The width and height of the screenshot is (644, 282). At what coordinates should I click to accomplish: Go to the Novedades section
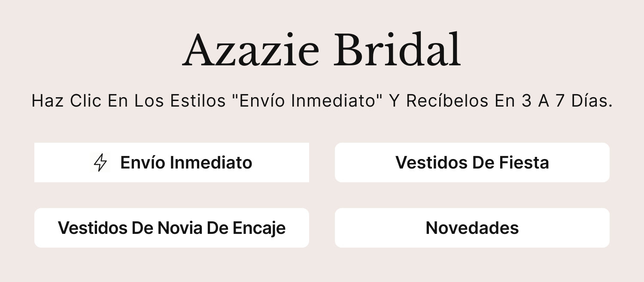[472, 228]
